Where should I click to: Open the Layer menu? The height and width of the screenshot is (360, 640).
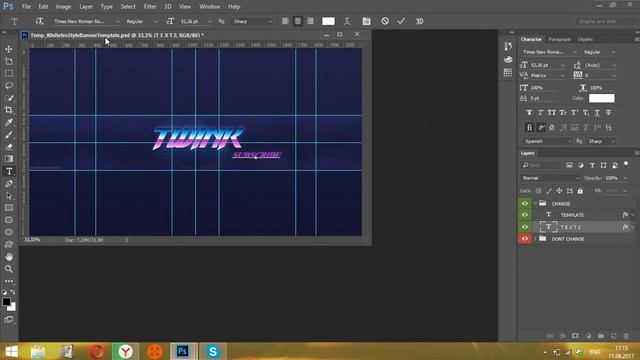[86, 7]
